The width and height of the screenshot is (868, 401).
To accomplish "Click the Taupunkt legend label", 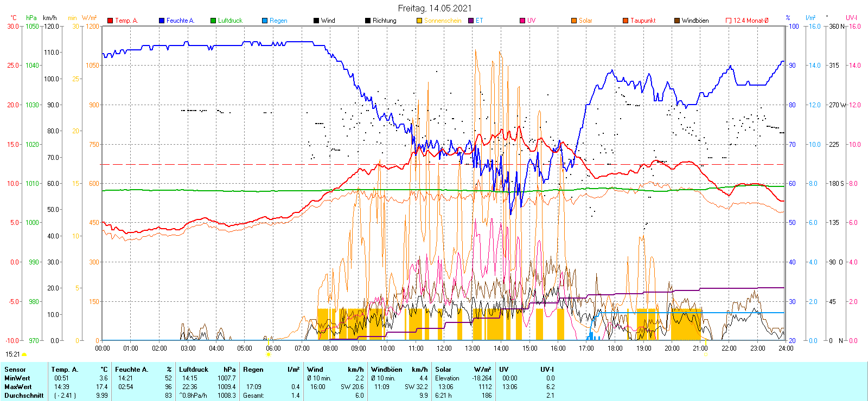I will coord(643,21).
